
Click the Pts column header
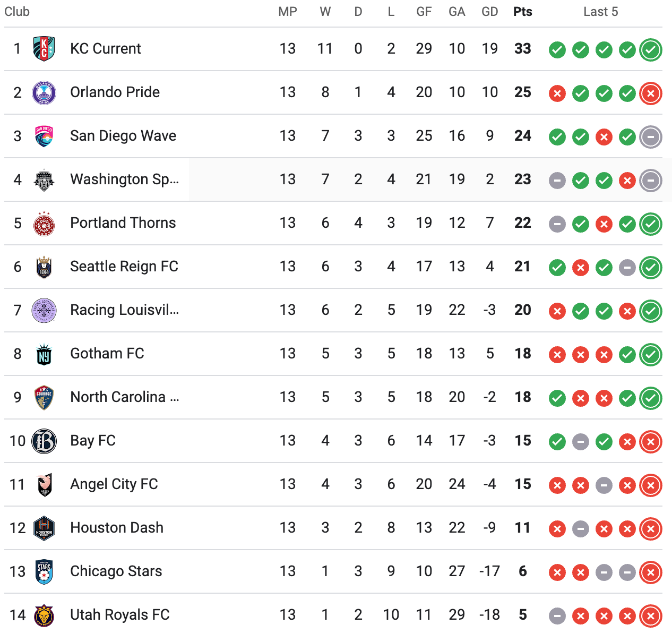523,12
